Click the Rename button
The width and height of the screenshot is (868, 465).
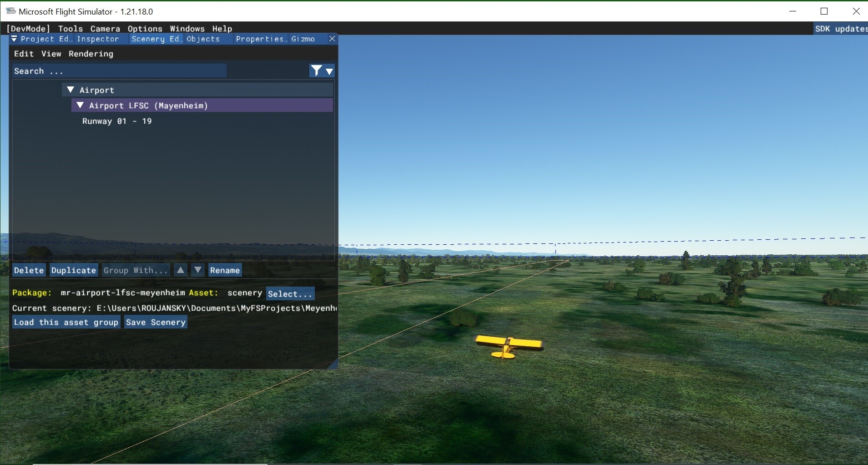[x=225, y=270]
